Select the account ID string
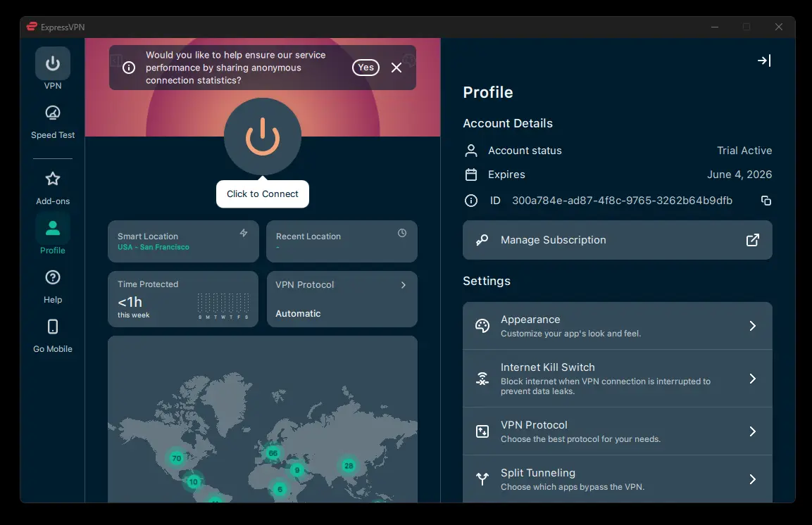 (622, 201)
